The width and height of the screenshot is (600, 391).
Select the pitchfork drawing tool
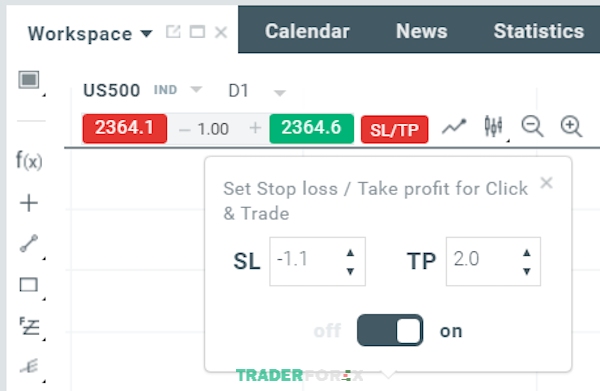point(29,367)
